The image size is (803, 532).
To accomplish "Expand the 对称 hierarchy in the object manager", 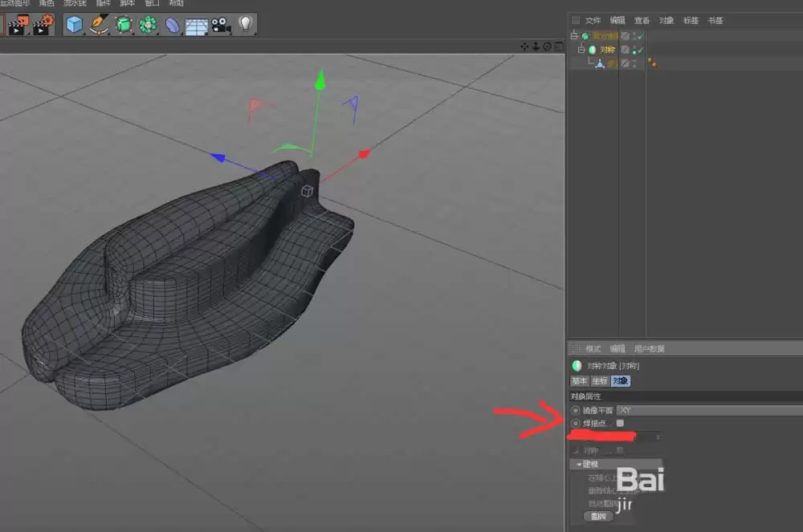I will tap(581, 49).
